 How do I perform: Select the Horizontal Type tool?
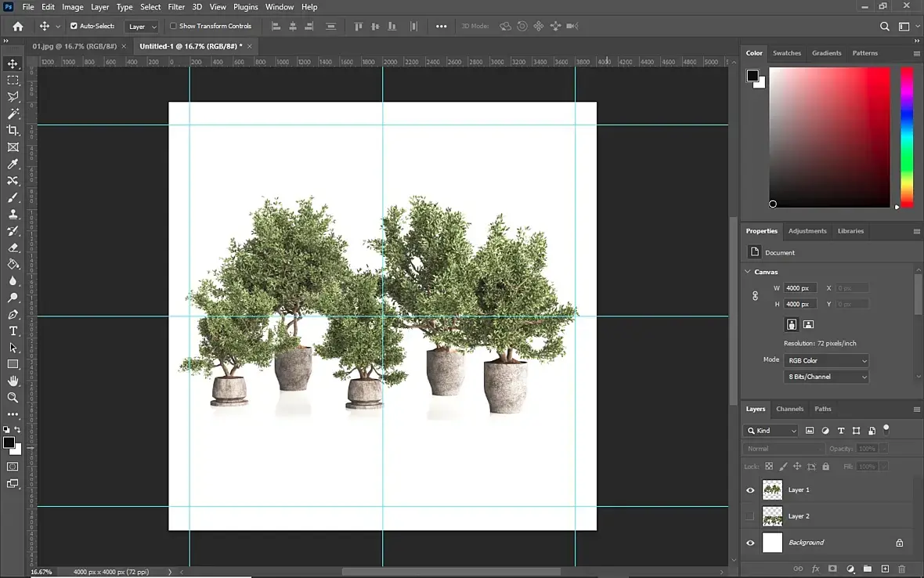pyautogui.click(x=13, y=331)
